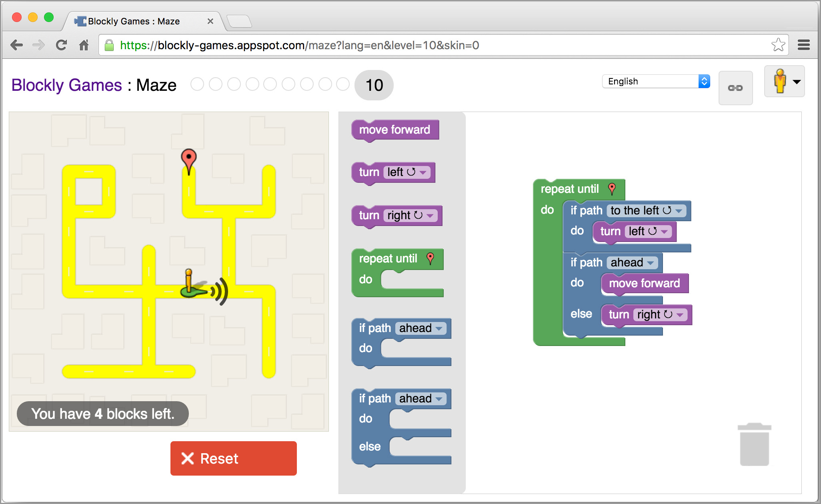The image size is (821, 504).
Task: Open the Chrome hamburger menu
Action: click(x=803, y=45)
